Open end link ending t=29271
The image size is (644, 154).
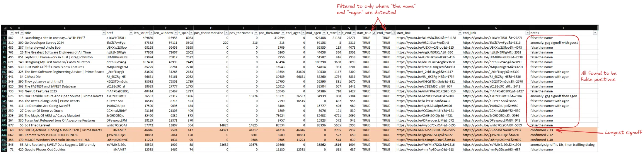coord(493,38)
